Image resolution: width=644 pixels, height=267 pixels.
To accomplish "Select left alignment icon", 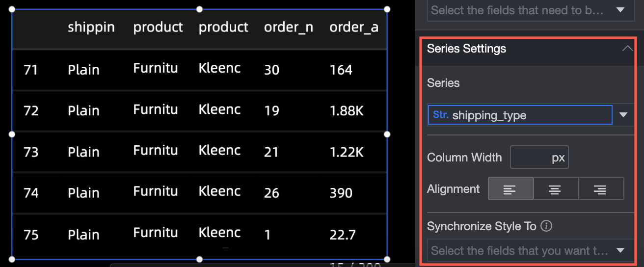I will 510,189.
